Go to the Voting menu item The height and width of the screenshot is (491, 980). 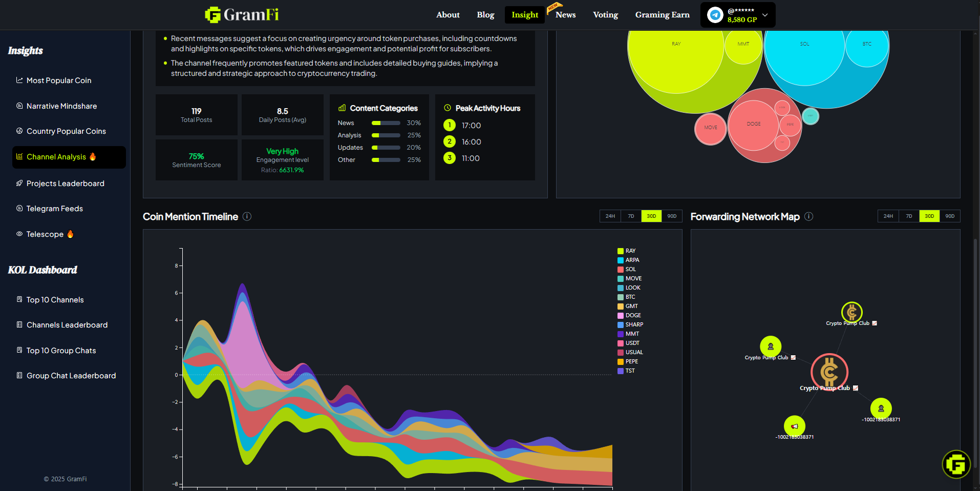[605, 15]
